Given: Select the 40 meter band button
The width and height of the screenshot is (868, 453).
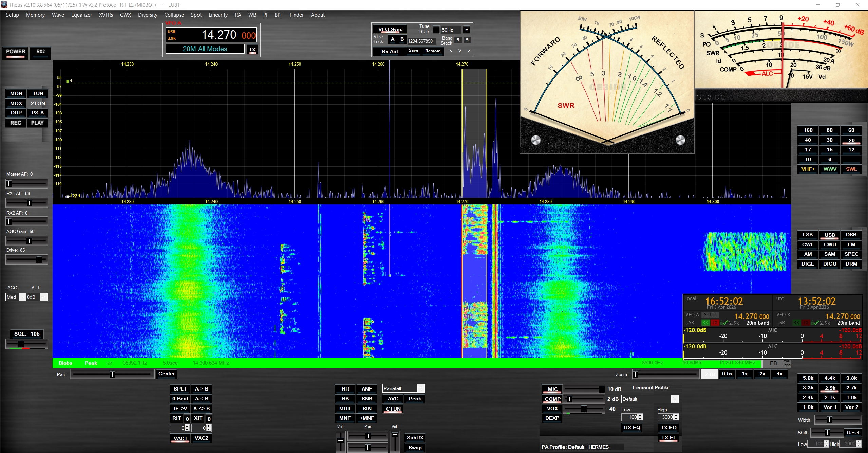Looking at the screenshot, I should click(x=808, y=140).
